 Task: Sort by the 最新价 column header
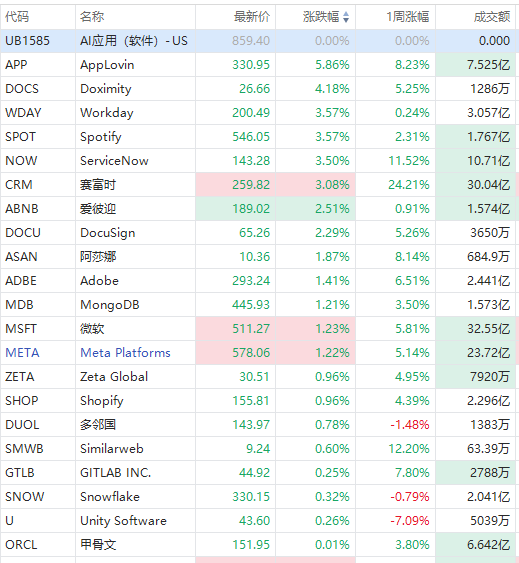(251, 17)
